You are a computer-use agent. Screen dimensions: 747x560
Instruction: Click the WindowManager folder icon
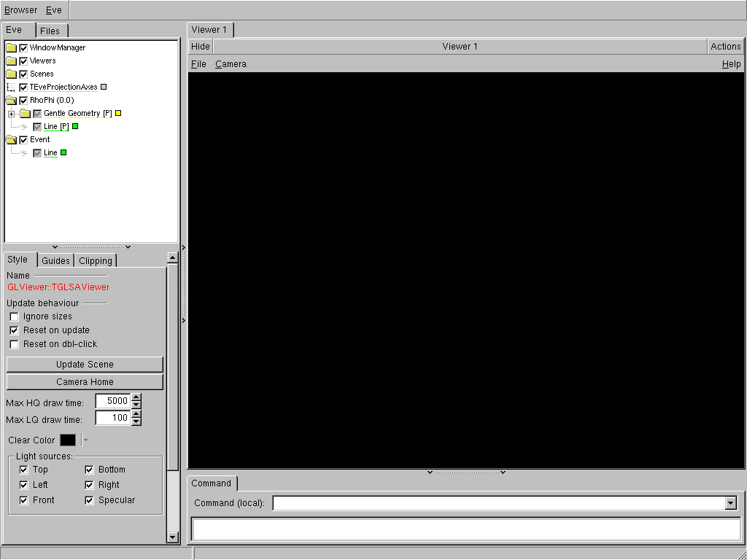(x=11, y=48)
